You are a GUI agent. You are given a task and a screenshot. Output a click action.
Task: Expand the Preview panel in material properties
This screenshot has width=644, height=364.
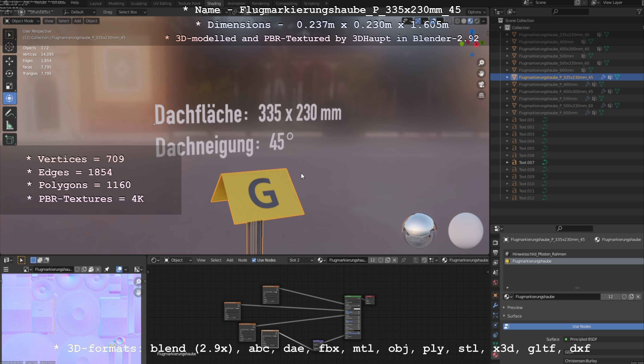coord(515,307)
